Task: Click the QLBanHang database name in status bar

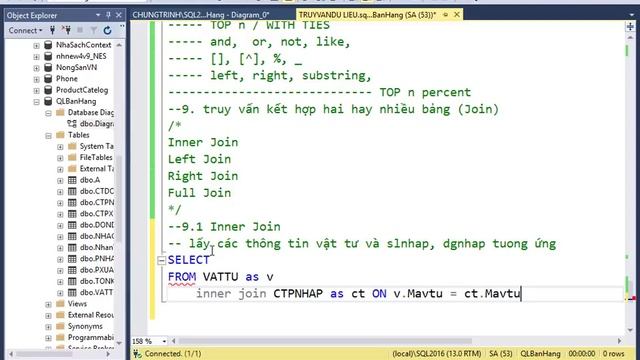Action: pyautogui.click(x=540, y=354)
